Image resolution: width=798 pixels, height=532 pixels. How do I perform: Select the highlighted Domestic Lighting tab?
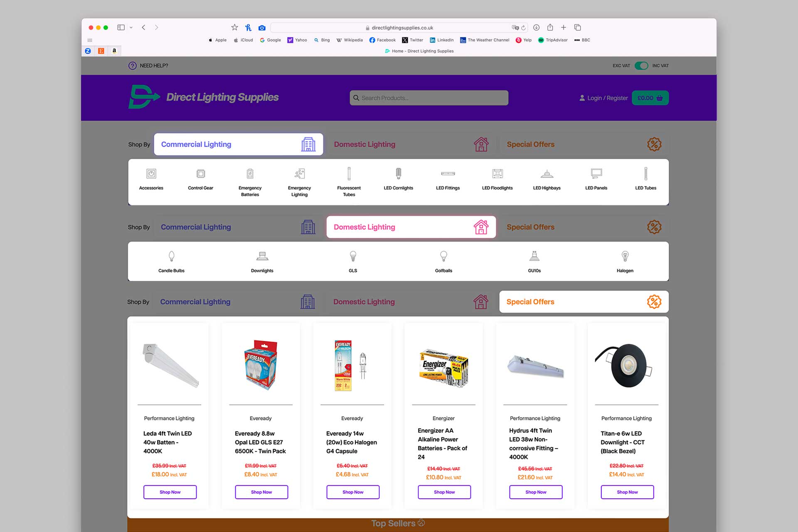(411, 227)
